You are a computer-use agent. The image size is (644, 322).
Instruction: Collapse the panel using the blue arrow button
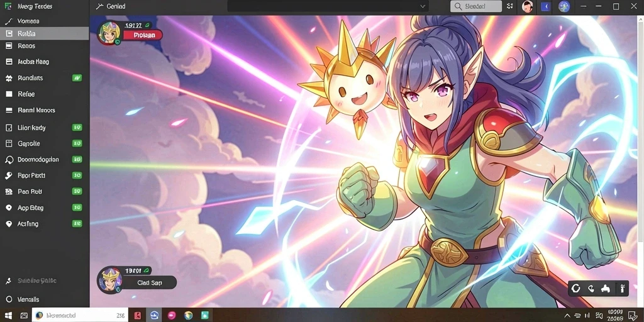pos(546,6)
